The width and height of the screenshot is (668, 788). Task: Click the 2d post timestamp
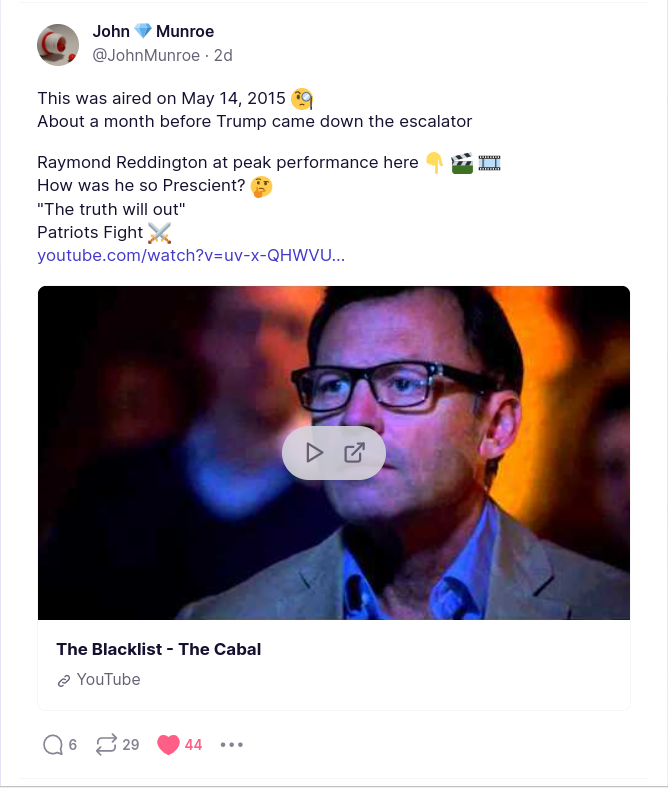coord(223,55)
